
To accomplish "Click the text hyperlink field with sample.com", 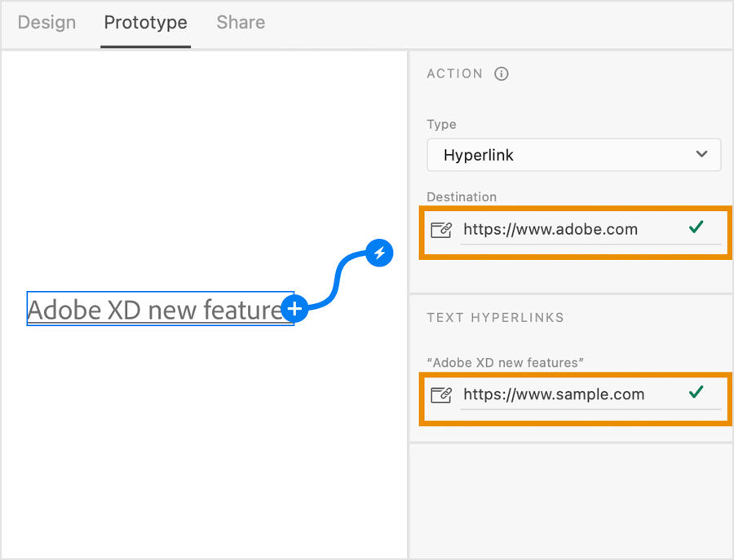I will click(571, 395).
